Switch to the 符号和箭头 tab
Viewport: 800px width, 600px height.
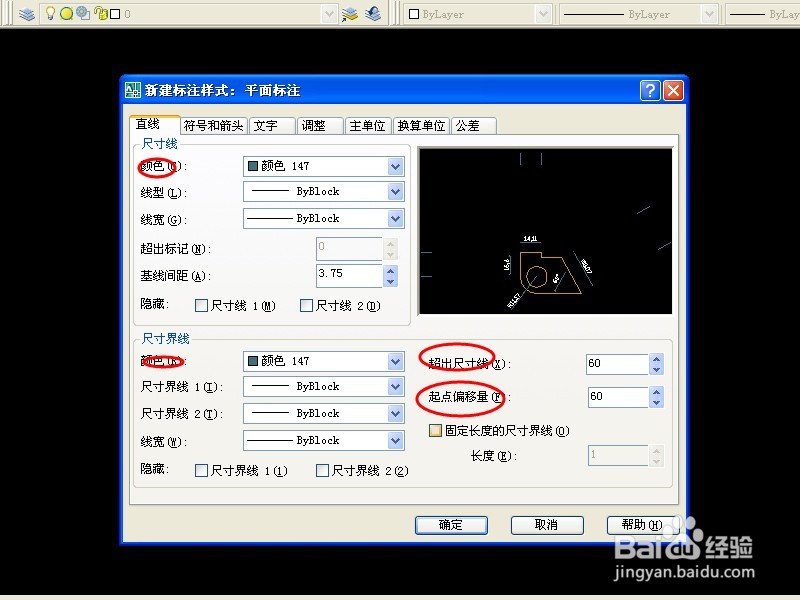pyautogui.click(x=213, y=125)
